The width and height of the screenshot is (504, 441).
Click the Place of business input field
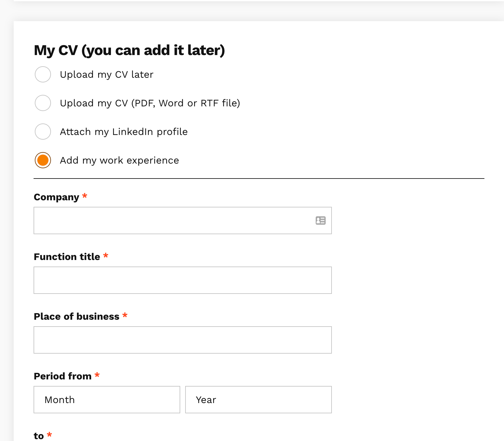[182, 340]
